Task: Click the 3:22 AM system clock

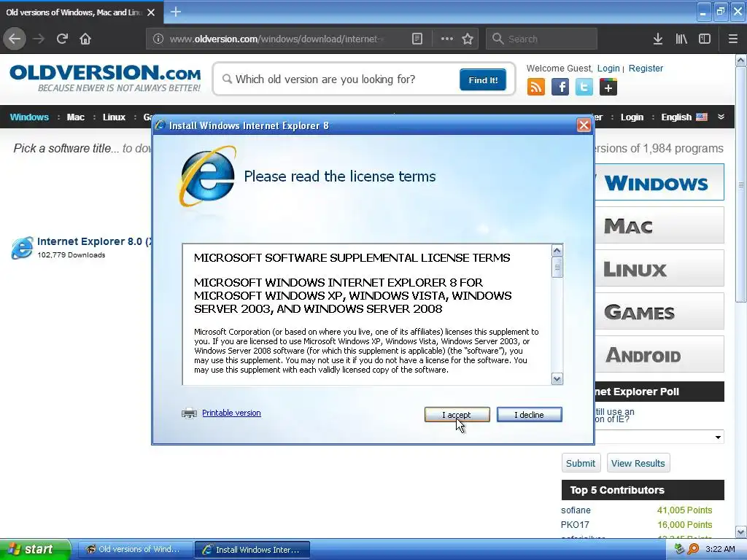Action: click(720, 549)
